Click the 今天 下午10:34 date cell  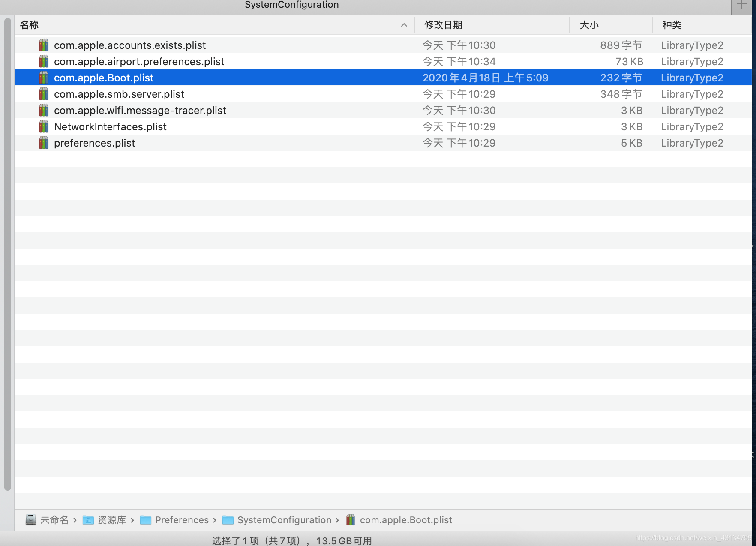tap(459, 61)
